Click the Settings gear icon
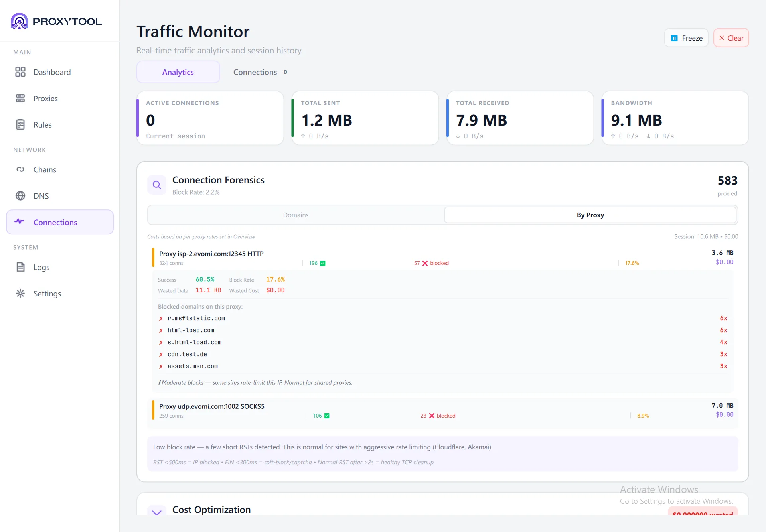Viewport: 766px width, 532px height. 20,293
